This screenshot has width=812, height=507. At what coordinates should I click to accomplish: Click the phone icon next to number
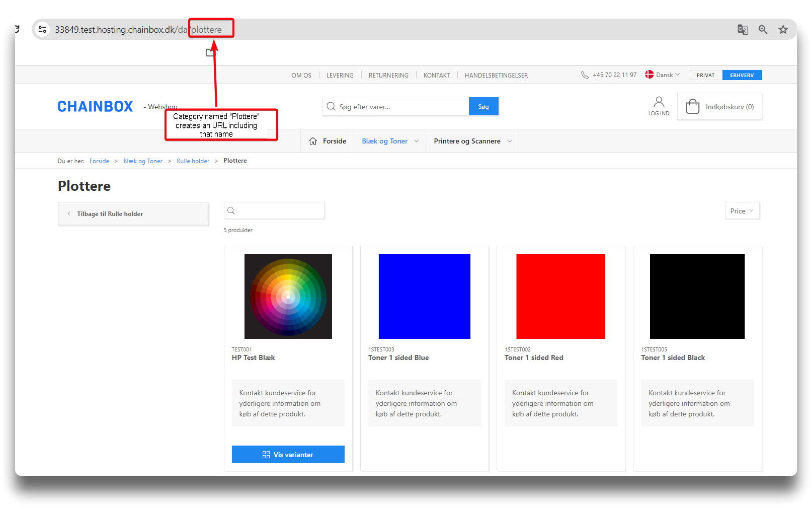click(585, 75)
